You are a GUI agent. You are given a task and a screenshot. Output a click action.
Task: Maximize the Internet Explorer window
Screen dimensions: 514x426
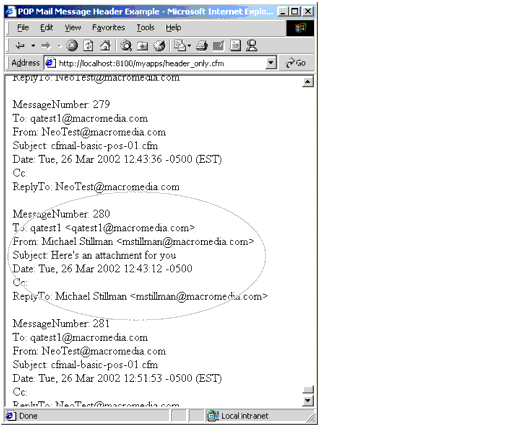295,12
